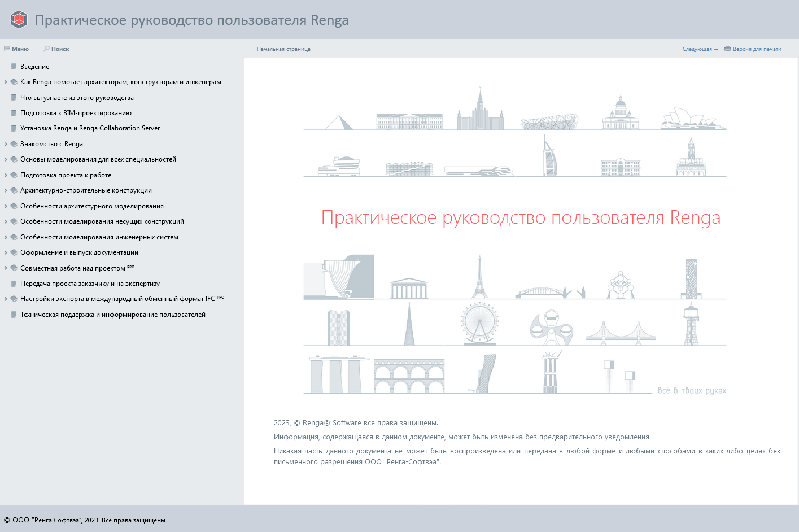Click the Renga logo icon in header
The width and height of the screenshot is (799, 532).
(19, 20)
